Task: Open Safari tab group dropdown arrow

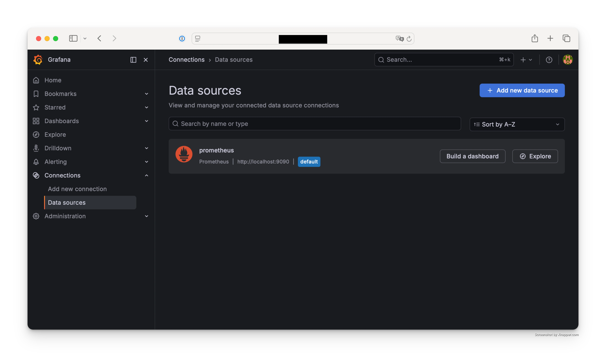Action: (85, 39)
